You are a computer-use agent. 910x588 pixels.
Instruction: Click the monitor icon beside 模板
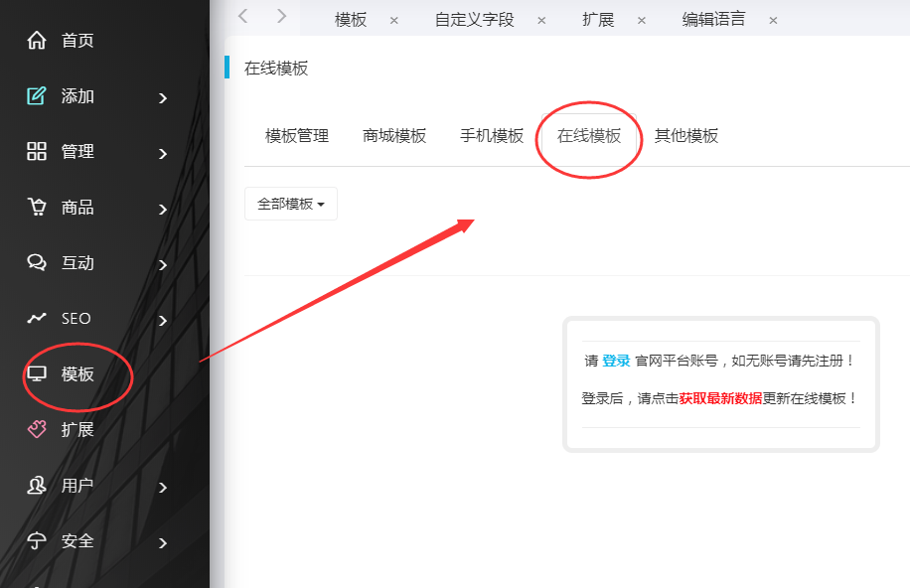click(37, 374)
